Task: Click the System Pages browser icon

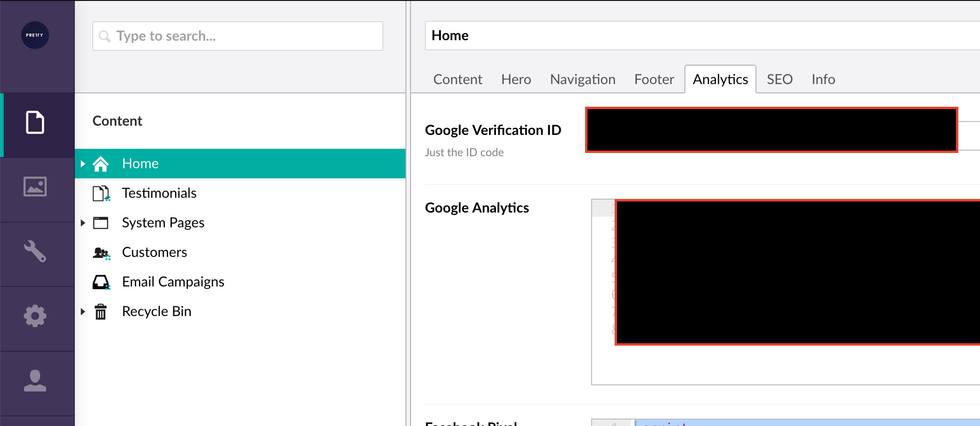Action: pyautogui.click(x=101, y=223)
